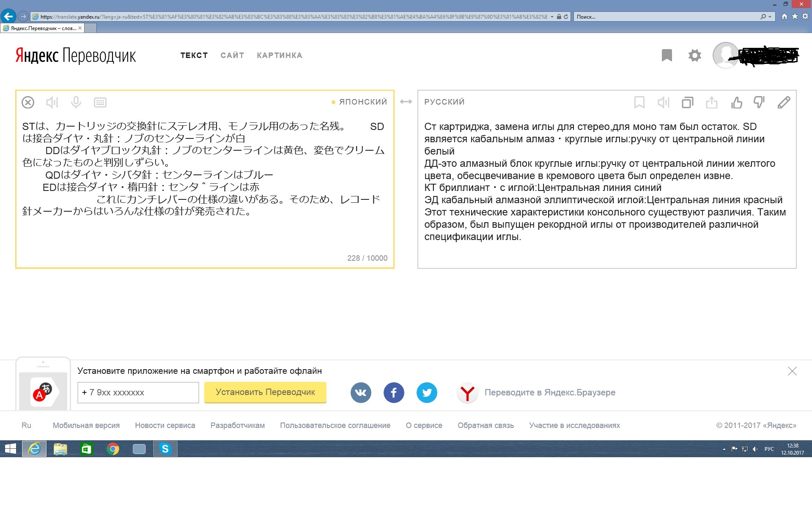
Task: Click the phone number input field
Action: point(138,392)
